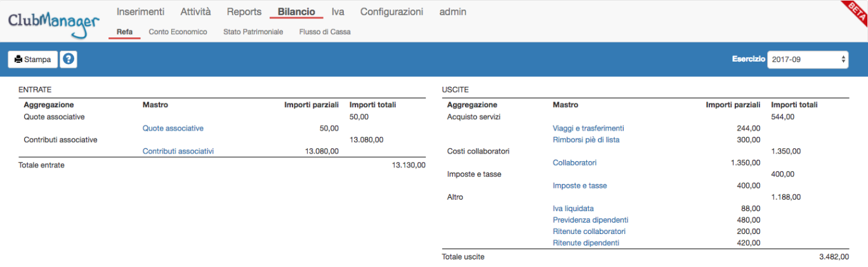Viewport: 868px width, 267px height.
Task: Open the Collaboratori mastro link
Action: point(574,162)
